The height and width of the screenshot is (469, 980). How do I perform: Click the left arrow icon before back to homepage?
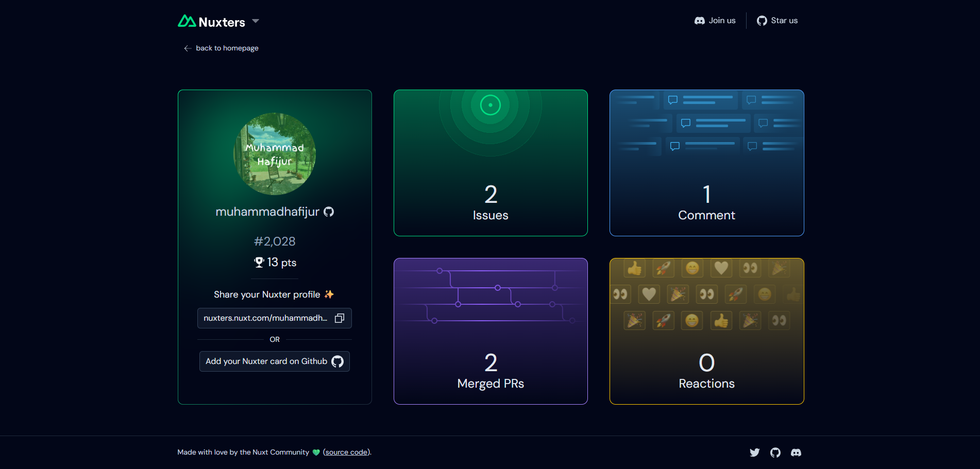coord(188,48)
